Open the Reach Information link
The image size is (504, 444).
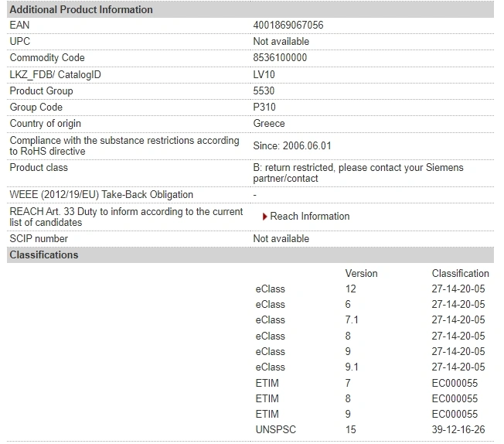309,217
